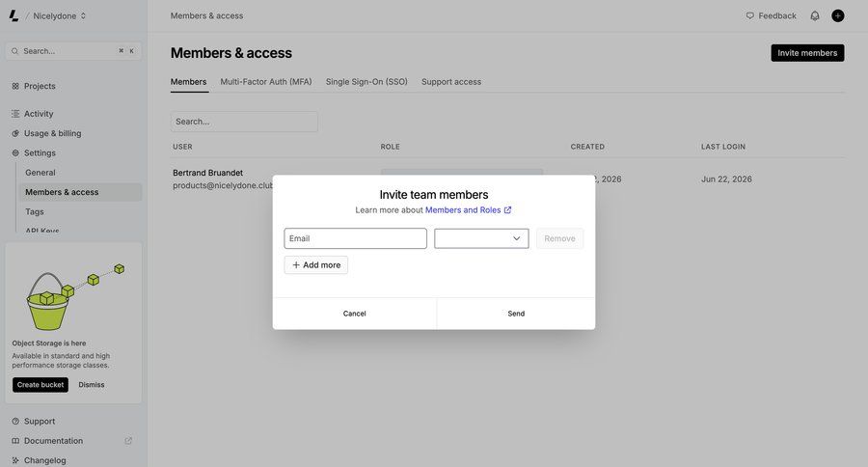Open General settings

(x=41, y=173)
